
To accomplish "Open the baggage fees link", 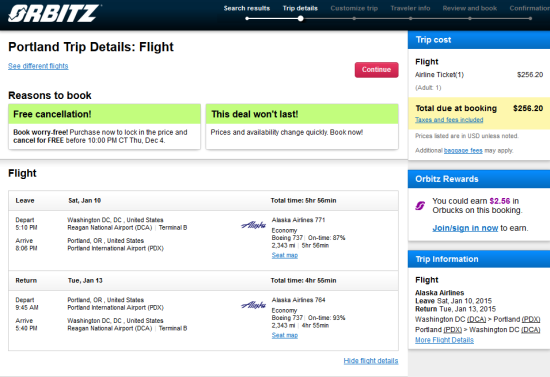I will 463,150.
